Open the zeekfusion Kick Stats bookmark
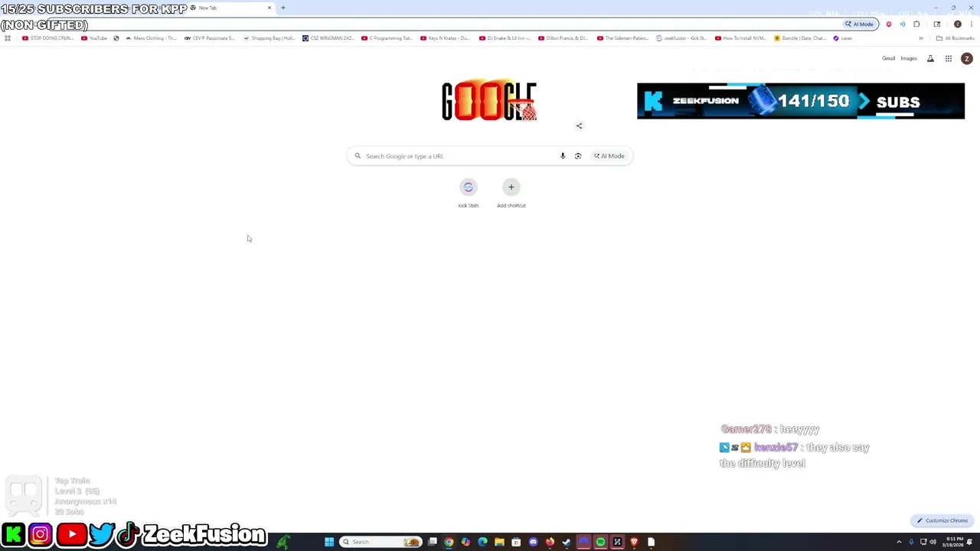Viewport: 980px width, 551px height. click(681, 38)
